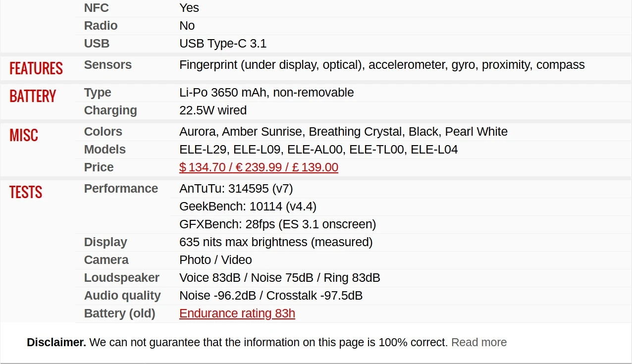Click the Price row label
632x364 pixels.
pyautogui.click(x=99, y=167)
